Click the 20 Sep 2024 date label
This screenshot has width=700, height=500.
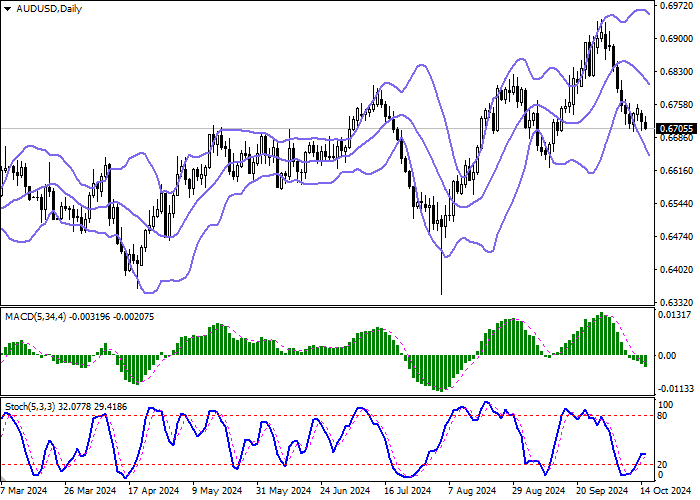coord(602,491)
